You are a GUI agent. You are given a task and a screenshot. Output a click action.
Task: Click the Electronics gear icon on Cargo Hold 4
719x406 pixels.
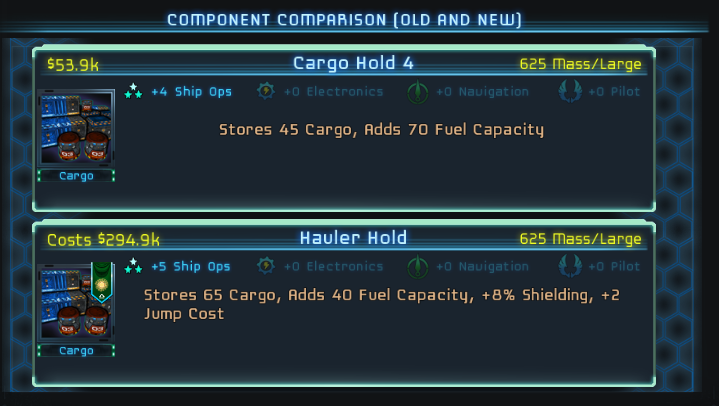pyautogui.click(x=266, y=91)
